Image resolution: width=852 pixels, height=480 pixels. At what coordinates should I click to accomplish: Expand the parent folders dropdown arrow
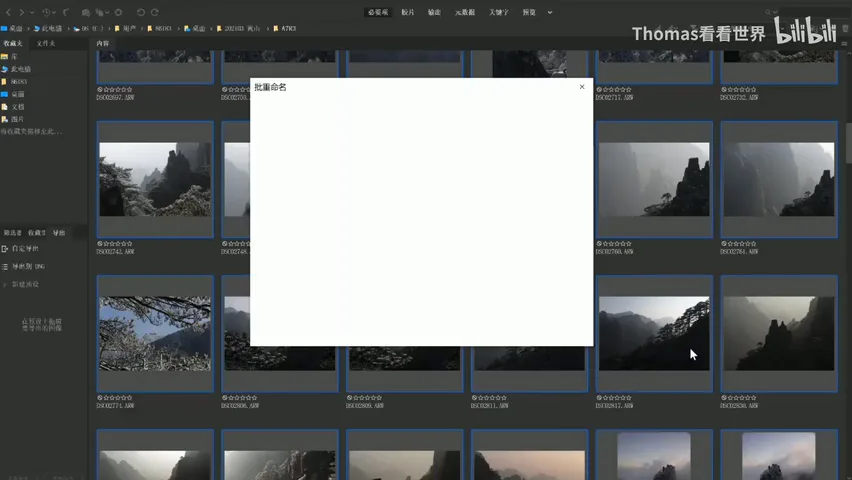pos(32,12)
